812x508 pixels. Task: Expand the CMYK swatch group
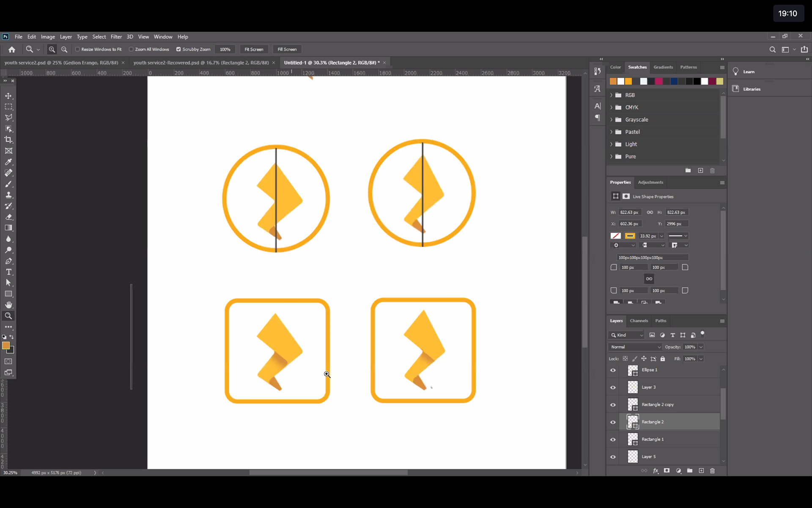[611, 108]
